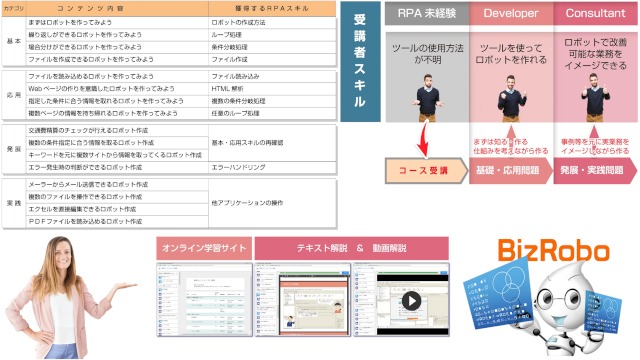The width and height of the screenshot is (640, 360).
Task: Click the play button on the video thumbnail
Action: click(411, 301)
